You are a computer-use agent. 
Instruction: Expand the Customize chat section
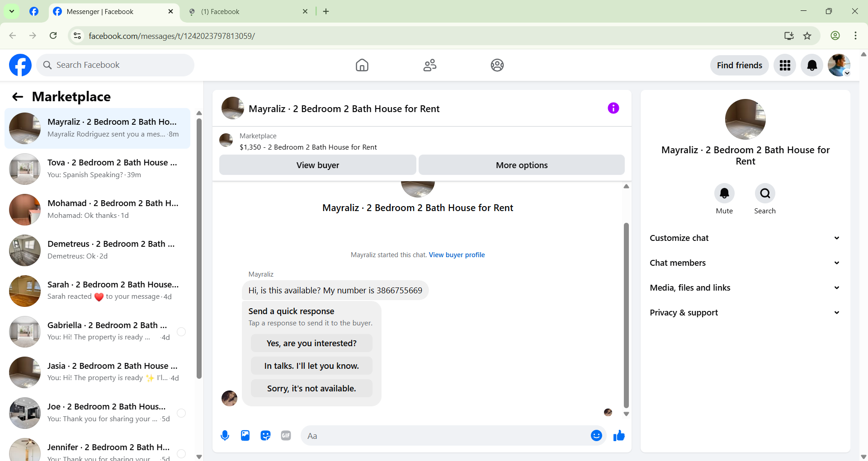pos(745,238)
